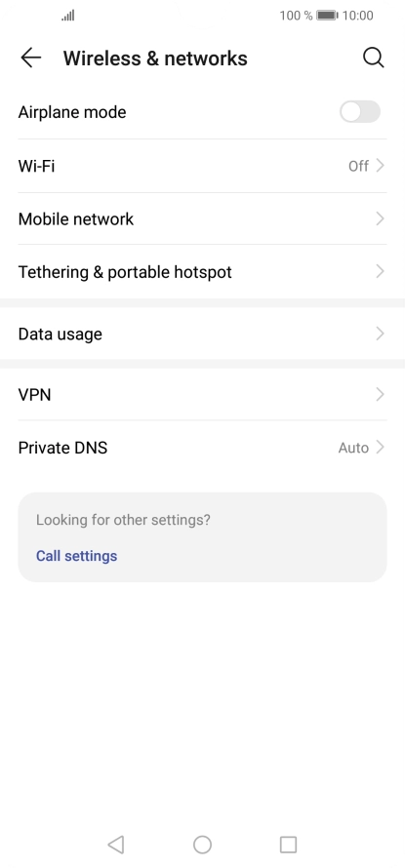Expand the VPN chevron arrow
405x868 pixels.
coord(380,395)
